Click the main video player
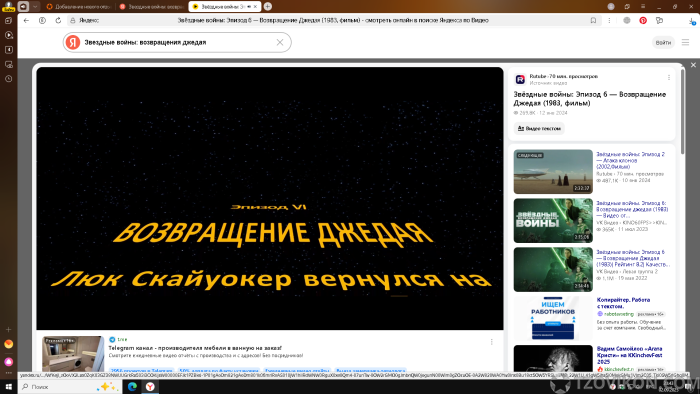The width and height of the screenshot is (700, 394). tap(270, 199)
